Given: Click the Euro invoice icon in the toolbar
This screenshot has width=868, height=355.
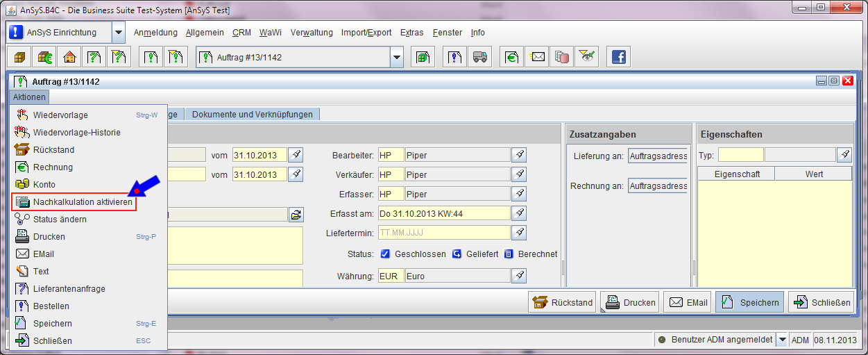Looking at the screenshot, I should [x=512, y=58].
